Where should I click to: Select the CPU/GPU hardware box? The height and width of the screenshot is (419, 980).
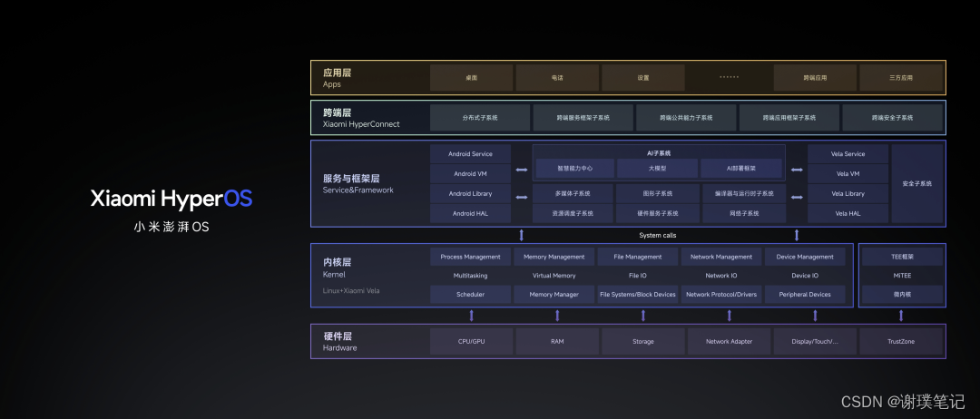coord(471,342)
